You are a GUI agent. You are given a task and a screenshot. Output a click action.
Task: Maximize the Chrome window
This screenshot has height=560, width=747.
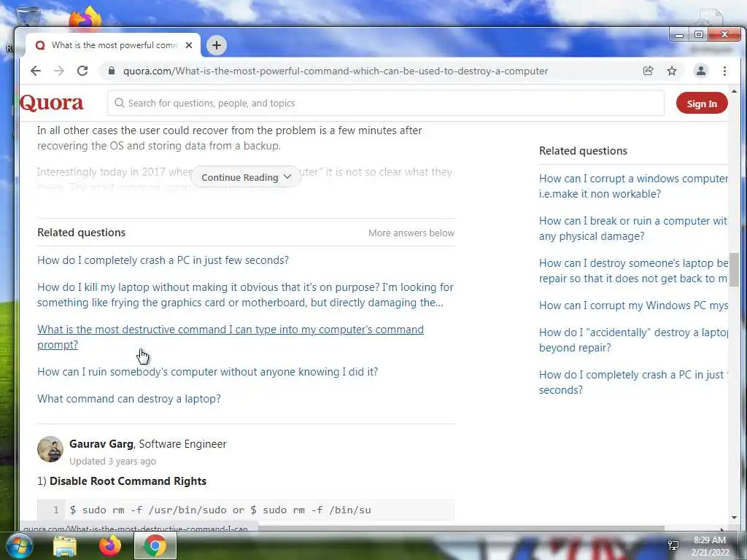click(698, 35)
